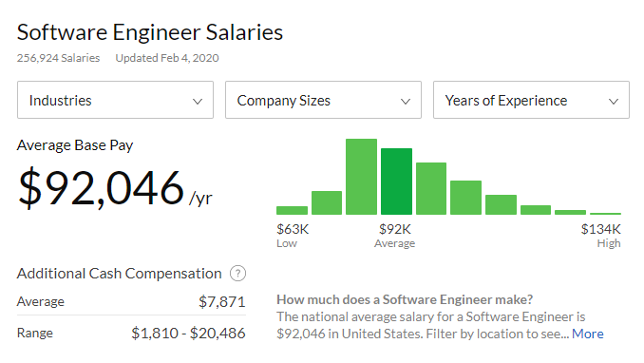The image size is (644, 363).
Task: Click the Industries chevron arrow
Action: pos(198,101)
